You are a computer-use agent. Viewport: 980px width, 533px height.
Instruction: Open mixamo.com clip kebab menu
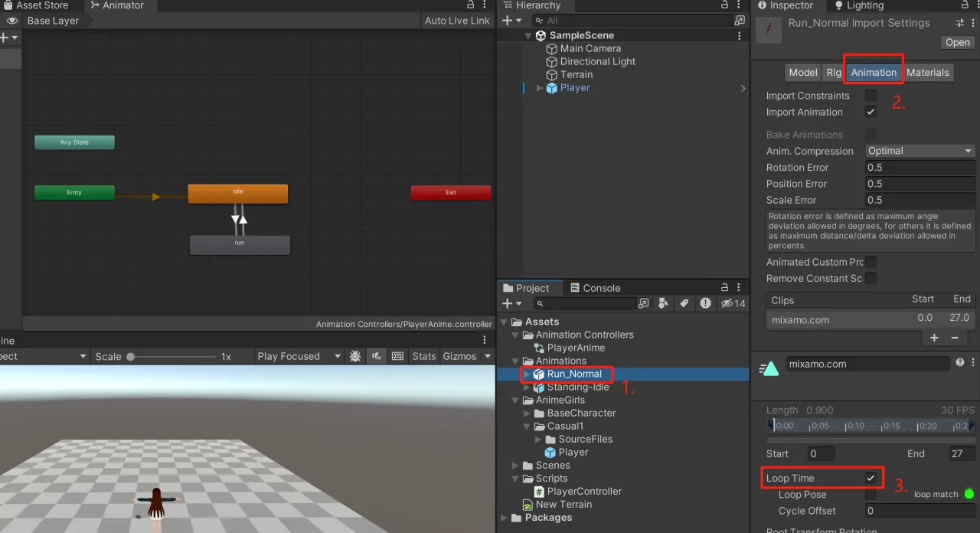972,363
